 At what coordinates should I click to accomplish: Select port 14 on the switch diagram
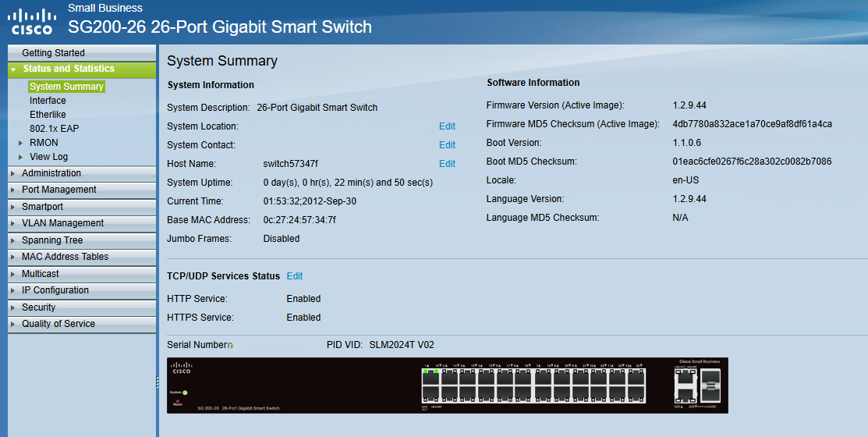pyautogui.click(x=449, y=394)
